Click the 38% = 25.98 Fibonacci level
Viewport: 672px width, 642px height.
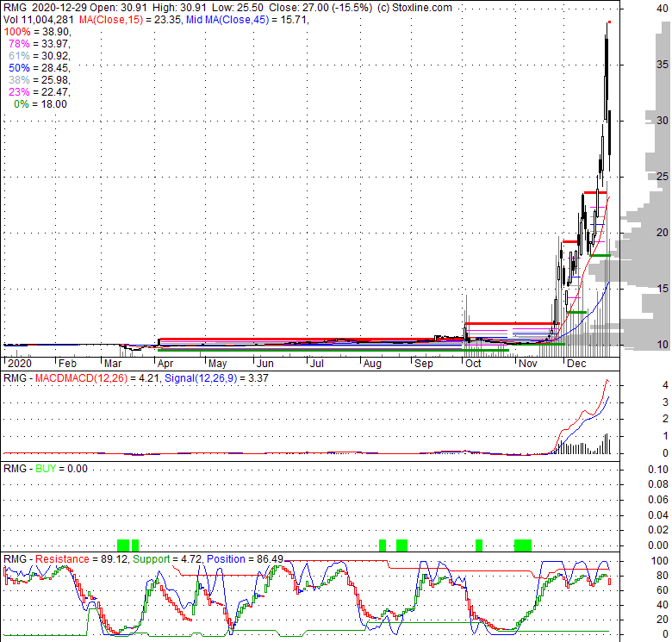coord(39,80)
